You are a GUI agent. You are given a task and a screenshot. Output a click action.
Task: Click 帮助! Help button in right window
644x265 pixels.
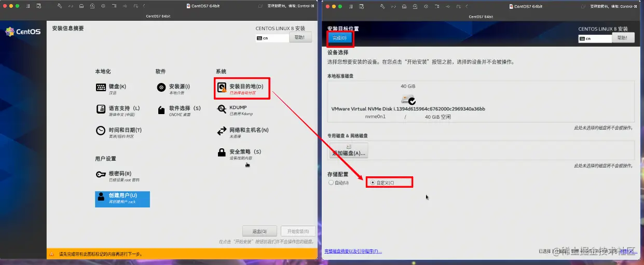click(623, 38)
